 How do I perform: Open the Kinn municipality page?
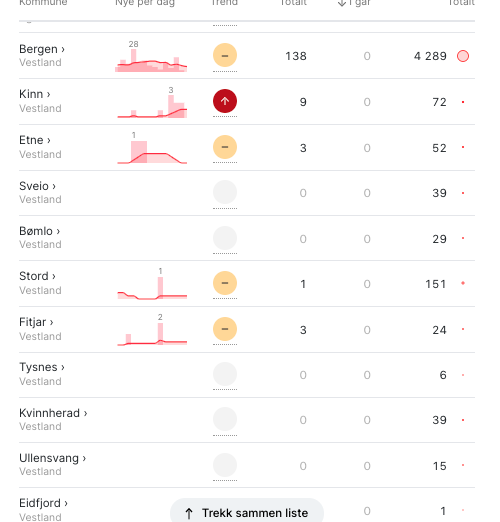pos(34,94)
